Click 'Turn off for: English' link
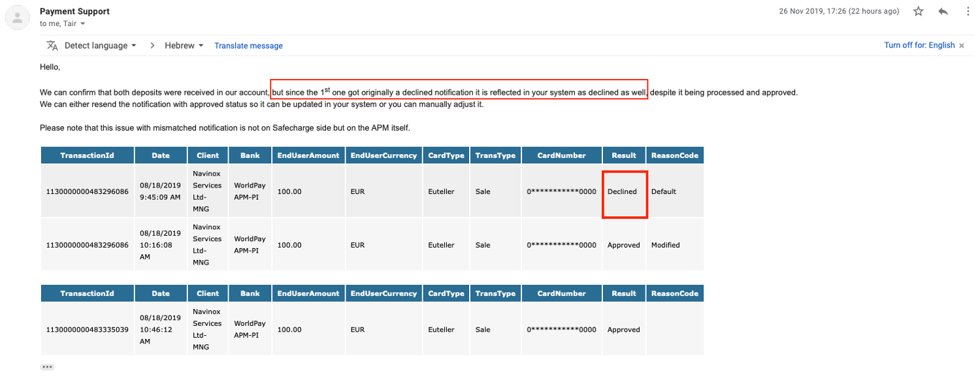The width and height of the screenshot is (980, 388). (x=919, y=46)
